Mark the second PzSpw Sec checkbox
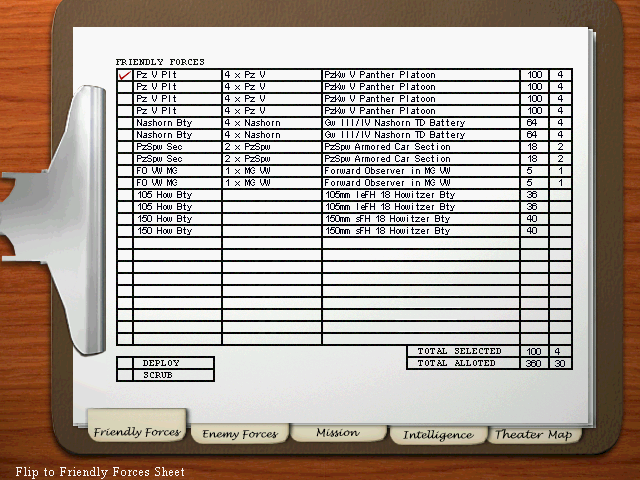 [x=124, y=159]
